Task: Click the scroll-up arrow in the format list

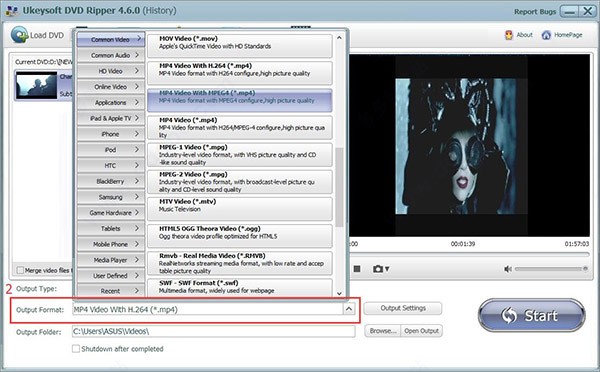Action: 339,38
